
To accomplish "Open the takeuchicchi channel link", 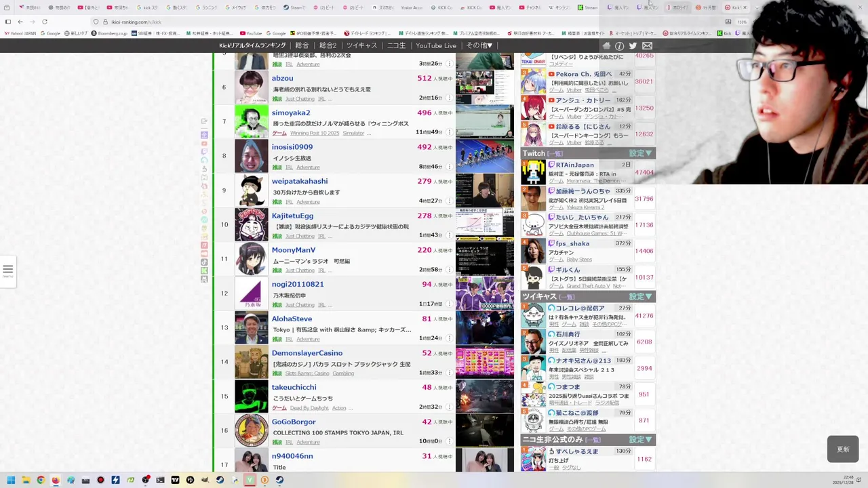I will (x=294, y=388).
